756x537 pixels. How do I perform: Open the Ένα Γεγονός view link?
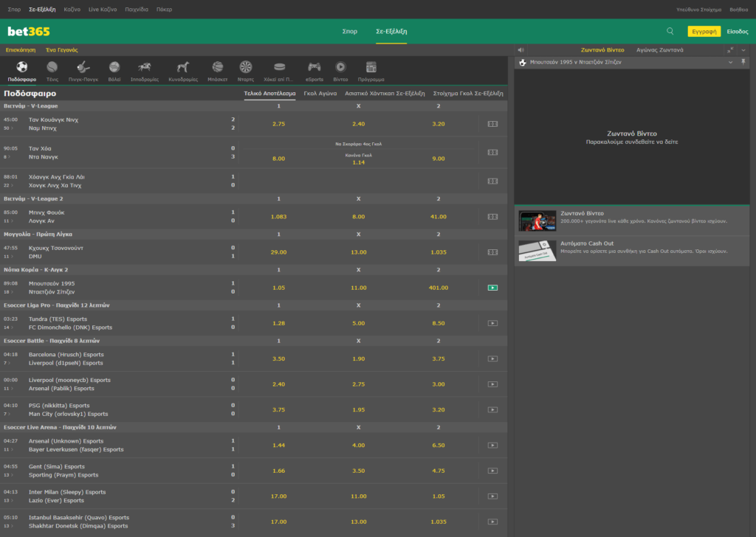62,50
